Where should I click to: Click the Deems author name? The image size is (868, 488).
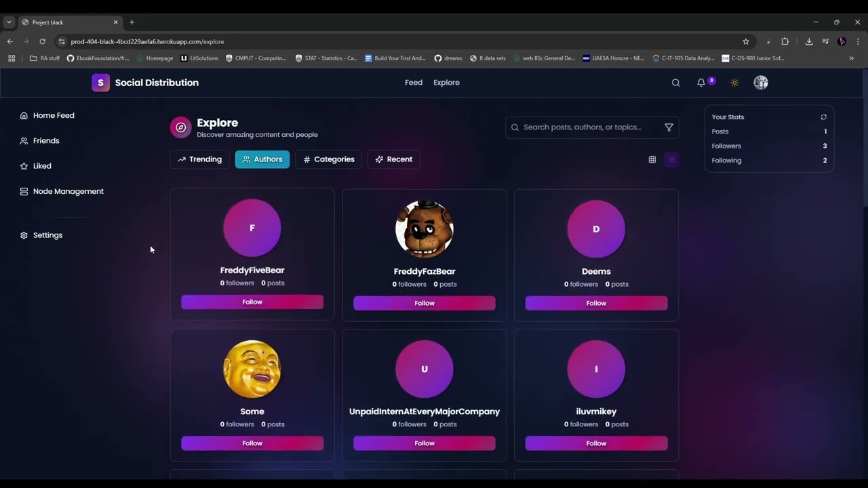(596, 271)
